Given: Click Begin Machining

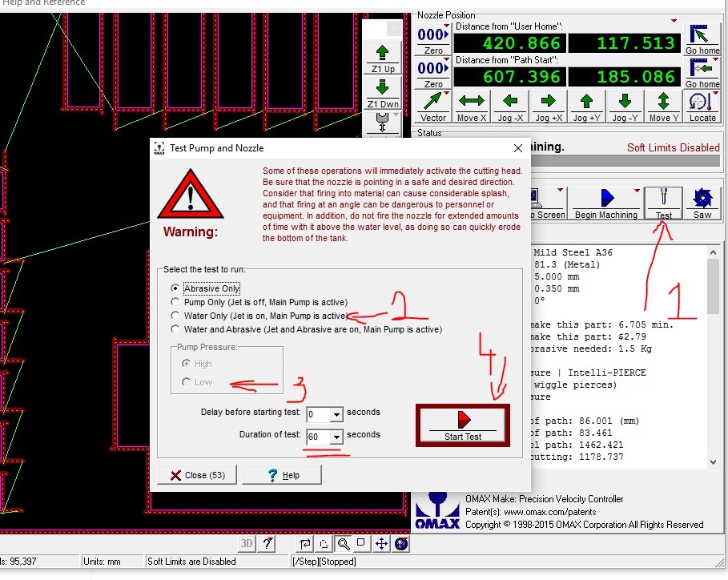Looking at the screenshot, I should [606, 203].
